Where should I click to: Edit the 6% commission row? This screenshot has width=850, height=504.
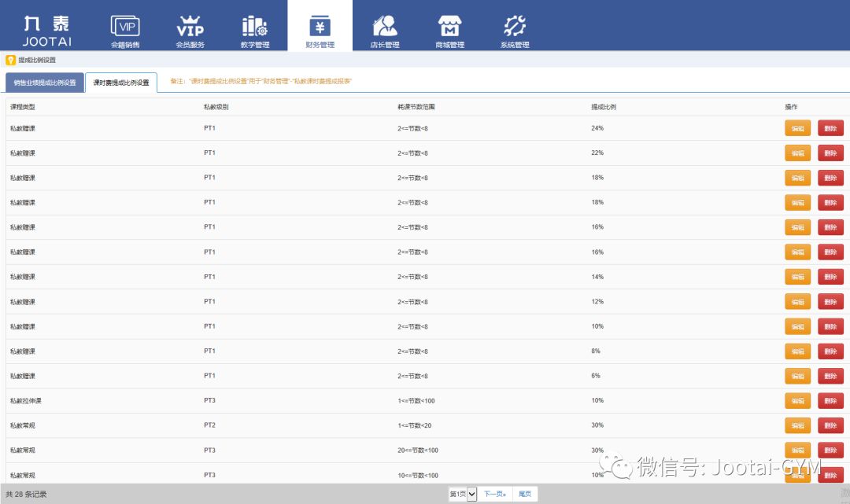(x=797, y=376)
